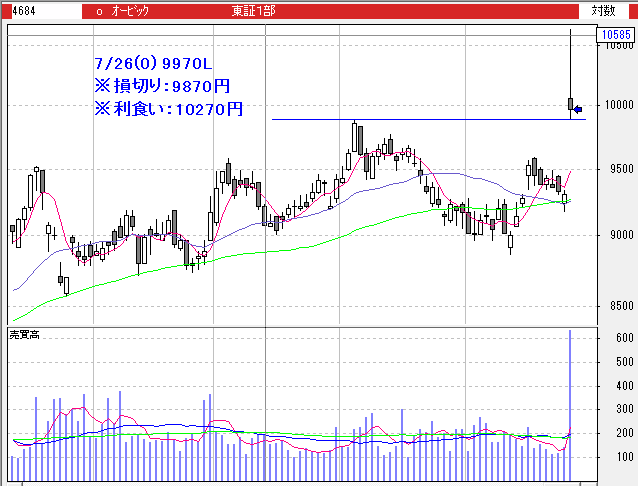This screenshot has height=486, width=638.
Task: Click the 売買高 volume panel label
Action: (x=24, y=332)
